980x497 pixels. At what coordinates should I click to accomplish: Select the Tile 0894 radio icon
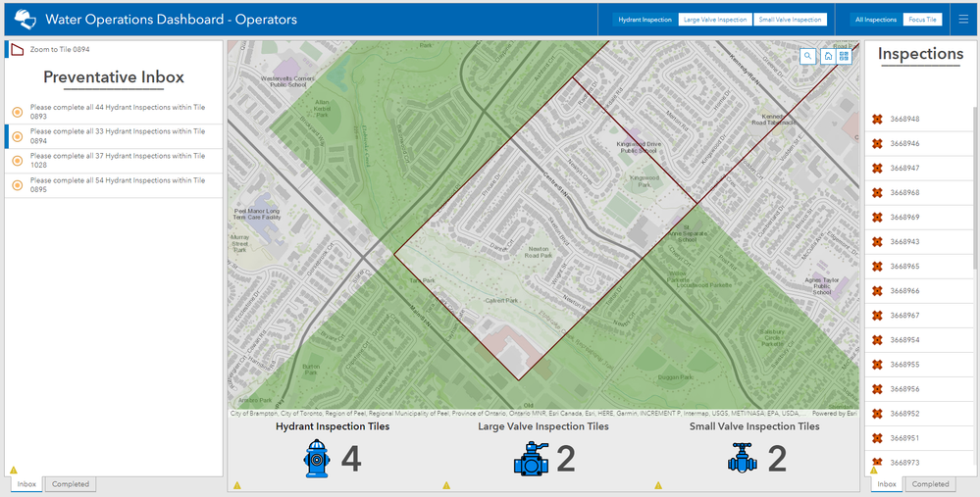(x=18, y=136)
